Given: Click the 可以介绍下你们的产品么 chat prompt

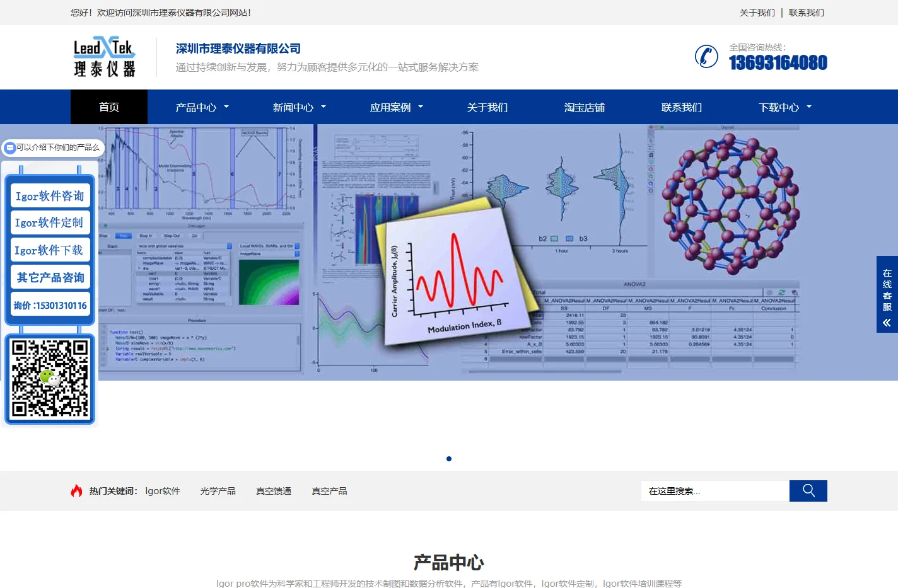Looking at the screenshot, I should 53,147.
